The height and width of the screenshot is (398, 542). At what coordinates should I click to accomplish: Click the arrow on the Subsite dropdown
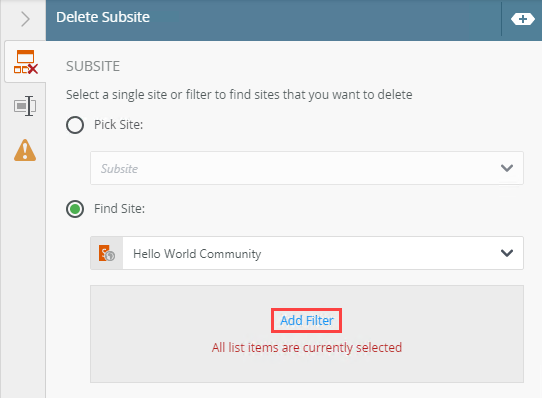click(x=507, y=168)
